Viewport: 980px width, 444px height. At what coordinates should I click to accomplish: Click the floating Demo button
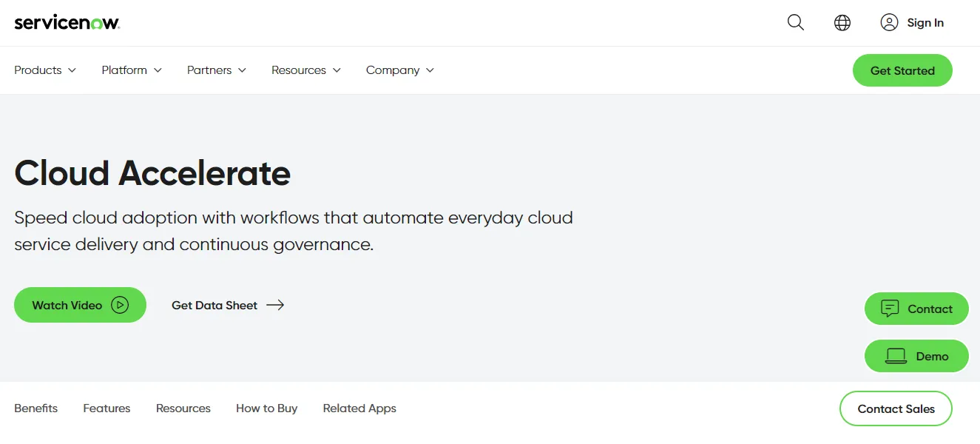coord(916,356)
